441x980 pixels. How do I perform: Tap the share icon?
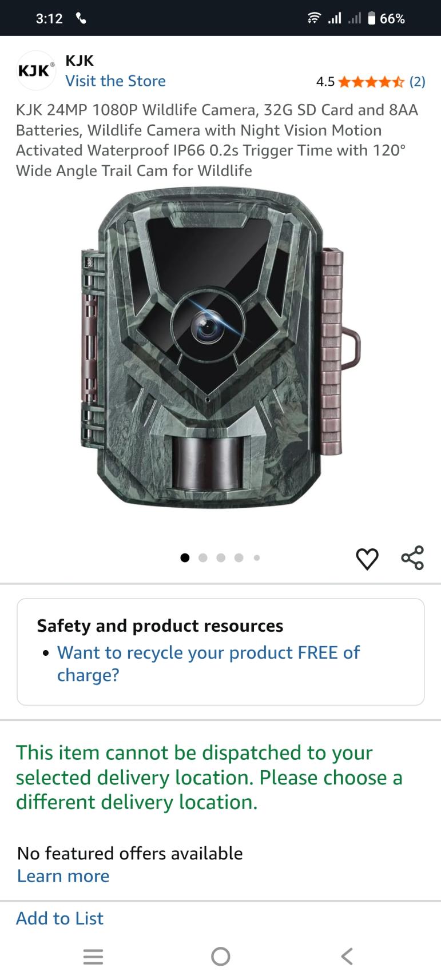pyautogui.click(x=412, y=557)
